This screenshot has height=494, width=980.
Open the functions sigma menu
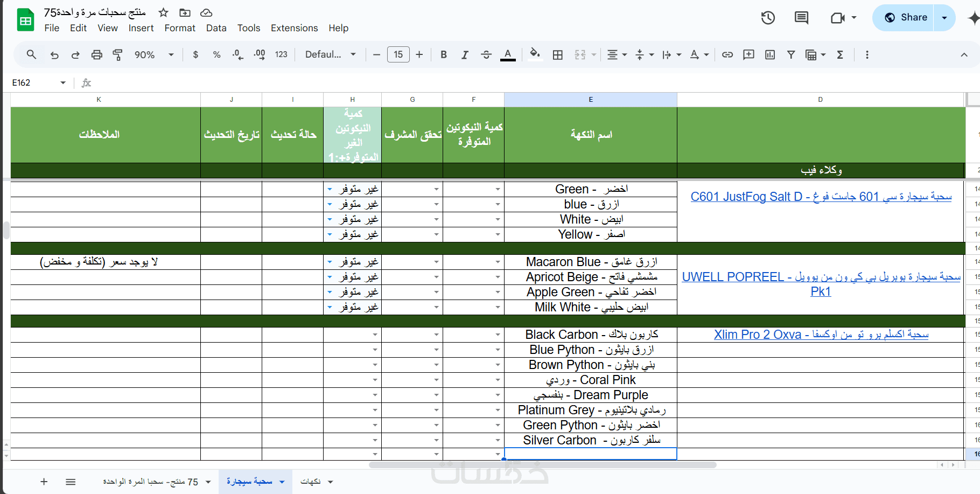pos(840,54)
